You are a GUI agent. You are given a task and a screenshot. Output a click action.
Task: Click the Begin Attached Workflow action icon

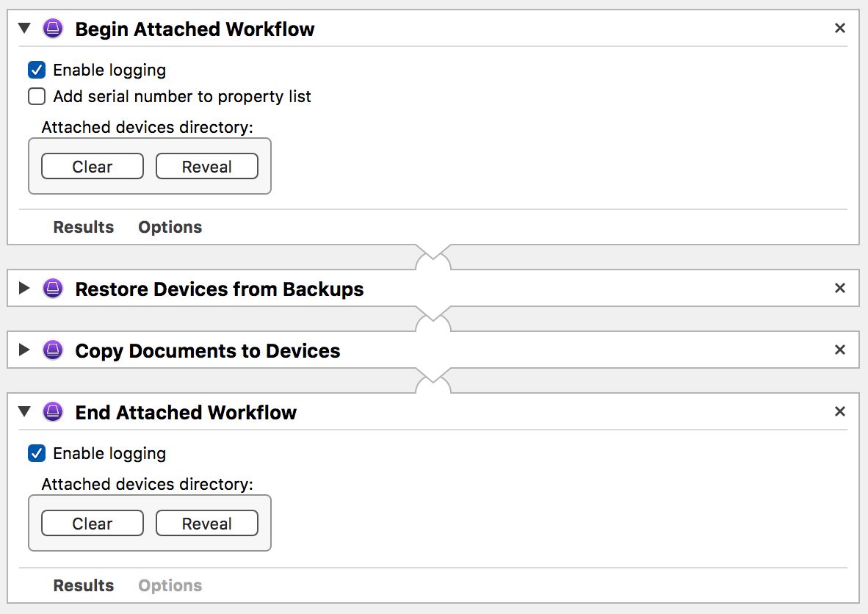pyautogui.click(x=53, y=28)
